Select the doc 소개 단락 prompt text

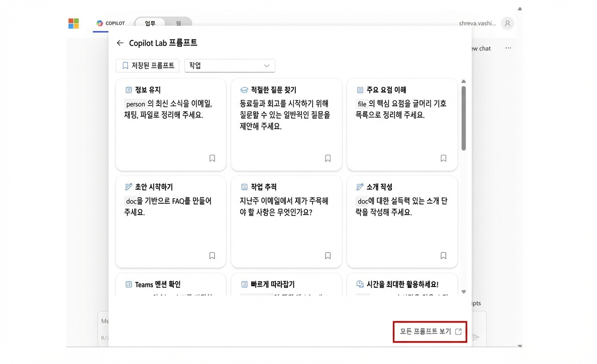[x=401, y=207]
